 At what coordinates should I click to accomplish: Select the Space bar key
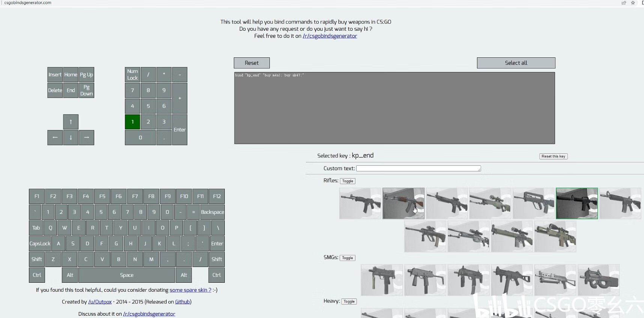[127, 275]
